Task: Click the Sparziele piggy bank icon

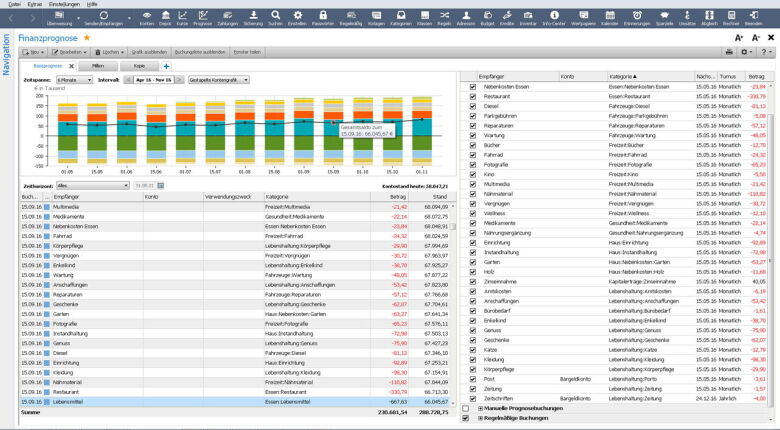Action: click(665, 17)
